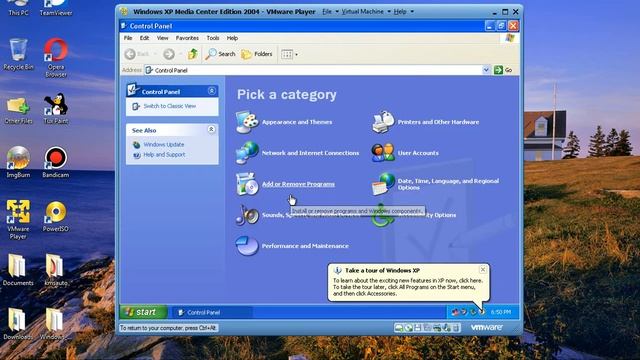Open the View menu
This screenshot has width=640, height=360.
point(162,38)
